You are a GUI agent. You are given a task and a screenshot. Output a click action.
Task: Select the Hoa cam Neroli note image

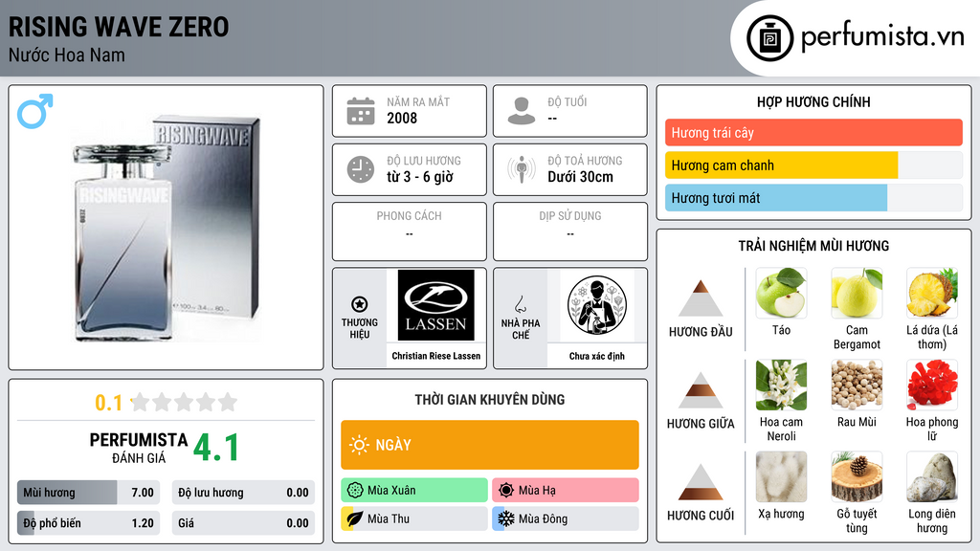(x=781, y=385)
